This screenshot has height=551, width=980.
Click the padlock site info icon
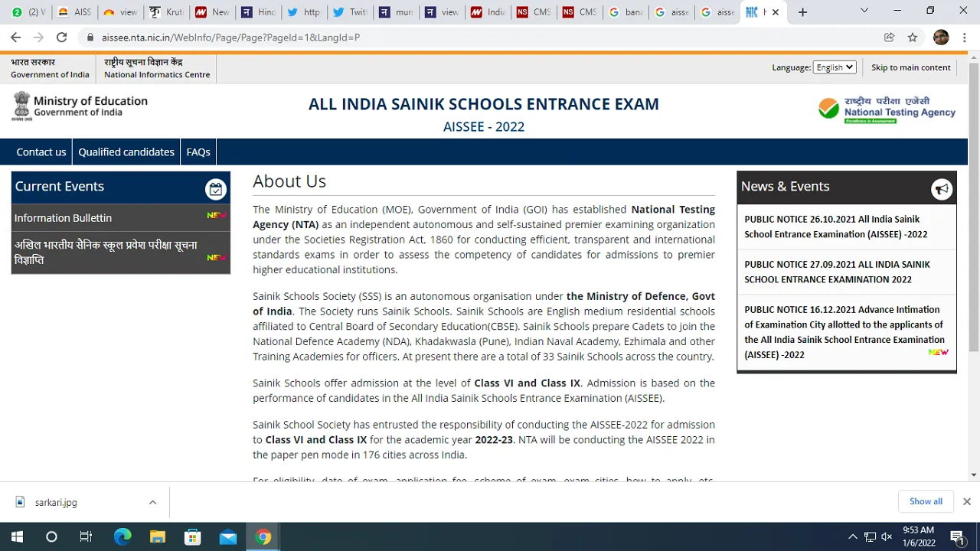click(90, 37)
